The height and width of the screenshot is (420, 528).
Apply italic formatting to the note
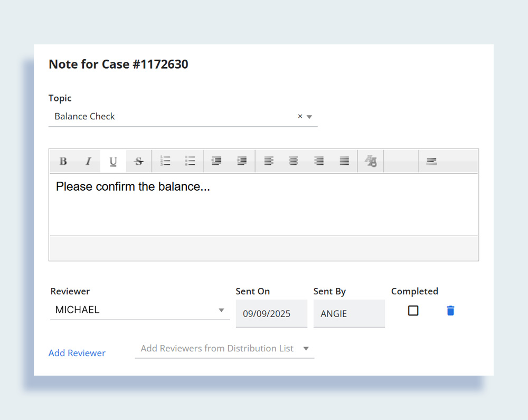point(88,162)
